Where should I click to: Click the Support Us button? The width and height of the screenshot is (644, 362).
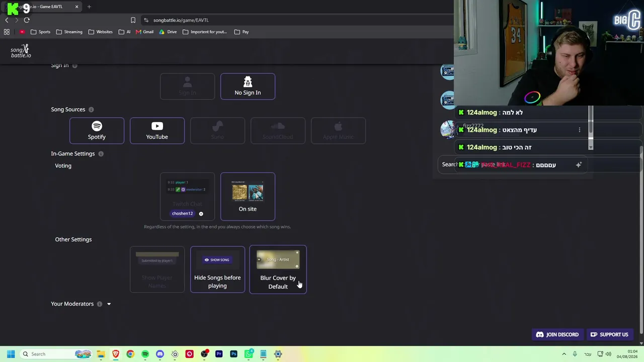[x=609, y=335]
